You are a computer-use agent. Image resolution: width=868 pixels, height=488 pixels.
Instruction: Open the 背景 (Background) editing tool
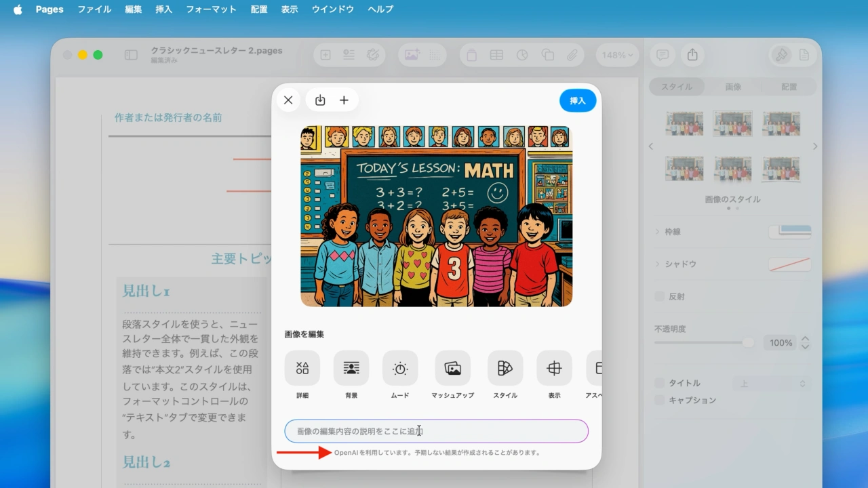click(x=351, y=368)
